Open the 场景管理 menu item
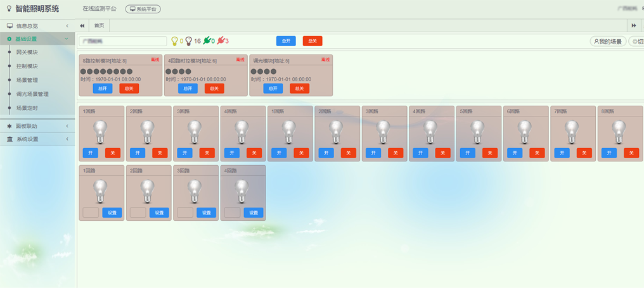 (27, 80)
